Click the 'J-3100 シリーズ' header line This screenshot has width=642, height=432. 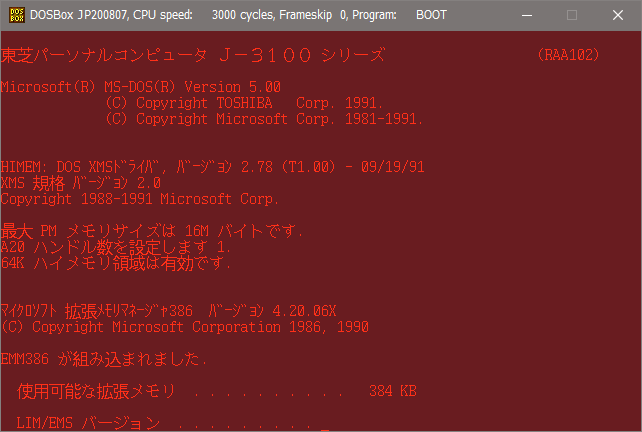(193, 55)
